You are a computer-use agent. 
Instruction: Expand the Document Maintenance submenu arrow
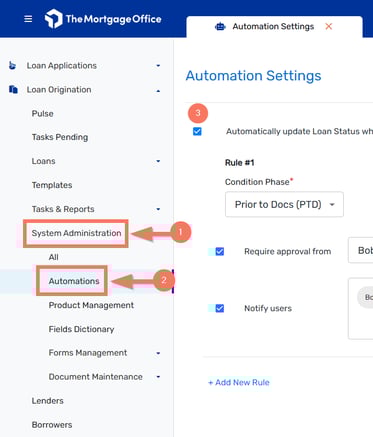coord(158,377)
